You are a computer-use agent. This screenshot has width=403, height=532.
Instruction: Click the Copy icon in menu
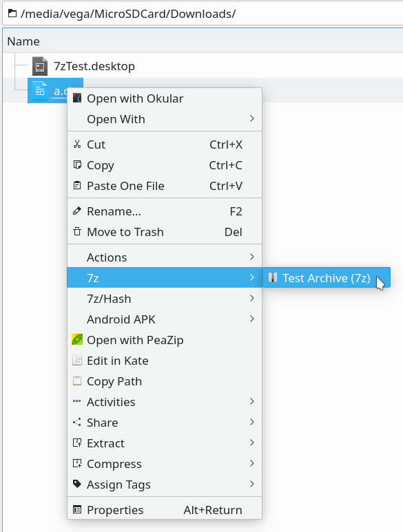[77, 165]
